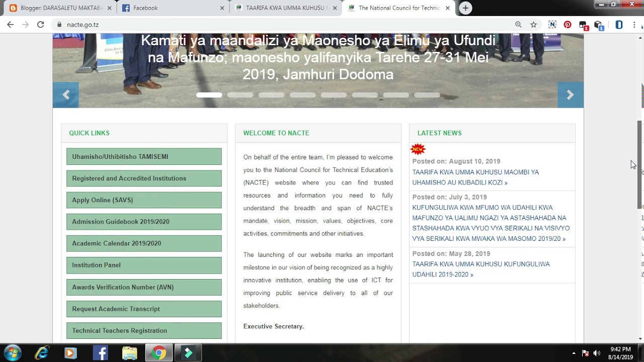This screenshot has height=362, width=644.
Task: Open the volume speaker tray icon
Action: click(x=597, y=353)
